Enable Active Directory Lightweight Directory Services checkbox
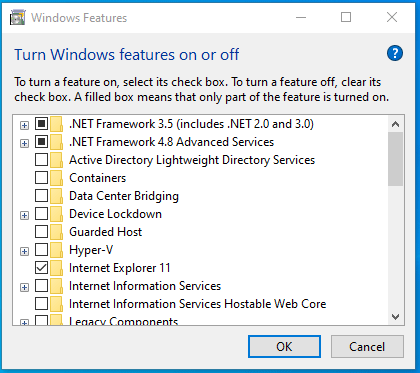Screen dimensions: 420x373 pyautogui.click(x=41, y=160)
